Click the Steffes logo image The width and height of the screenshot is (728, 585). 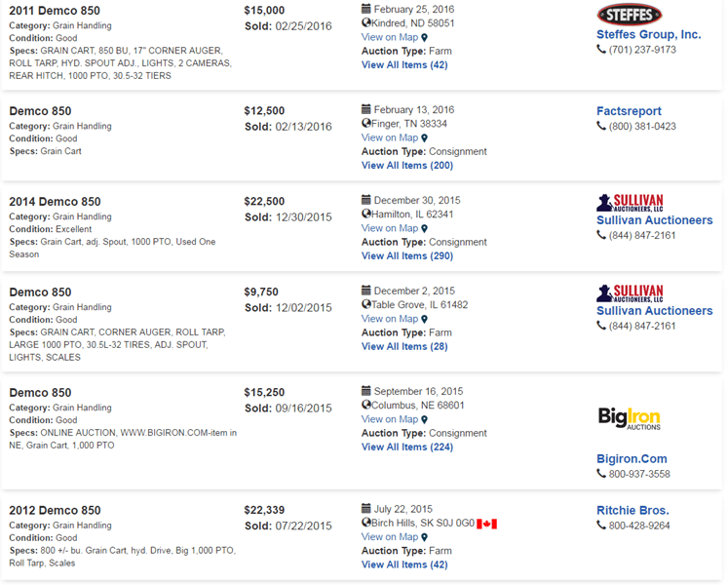(x=630, y=15)
